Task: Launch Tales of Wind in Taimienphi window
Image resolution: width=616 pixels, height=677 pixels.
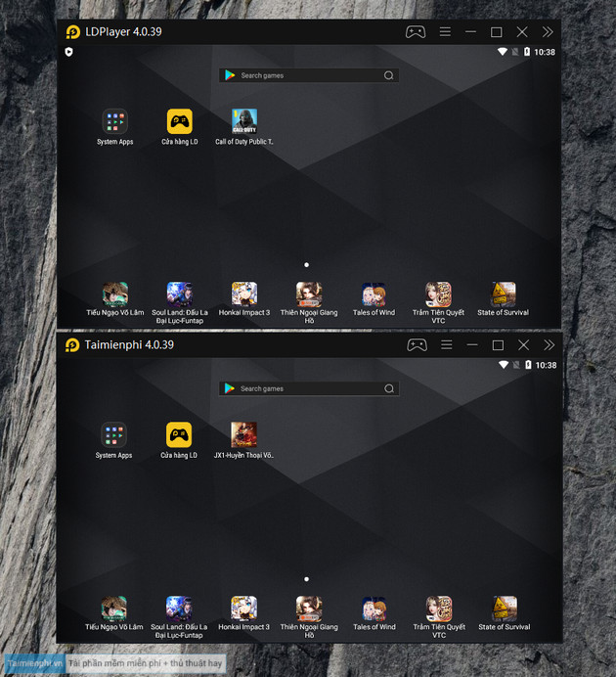Action: [374, 613]
